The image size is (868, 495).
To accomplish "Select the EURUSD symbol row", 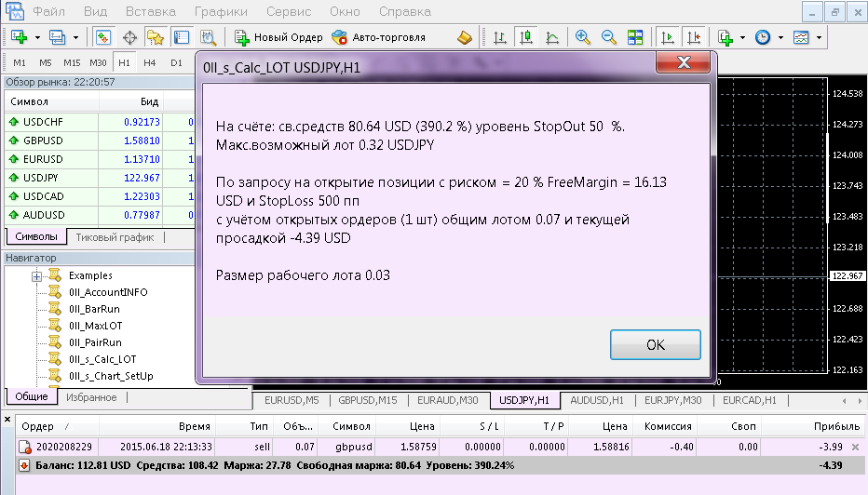I will click(x=100, y=159).
